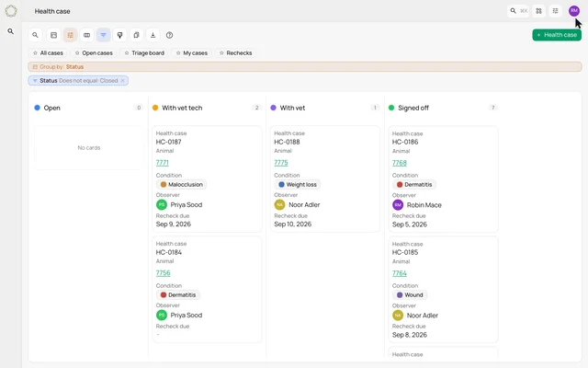588x368 pixels.
Task: Switch to the Rechecks view
Action: click(235, 53)
